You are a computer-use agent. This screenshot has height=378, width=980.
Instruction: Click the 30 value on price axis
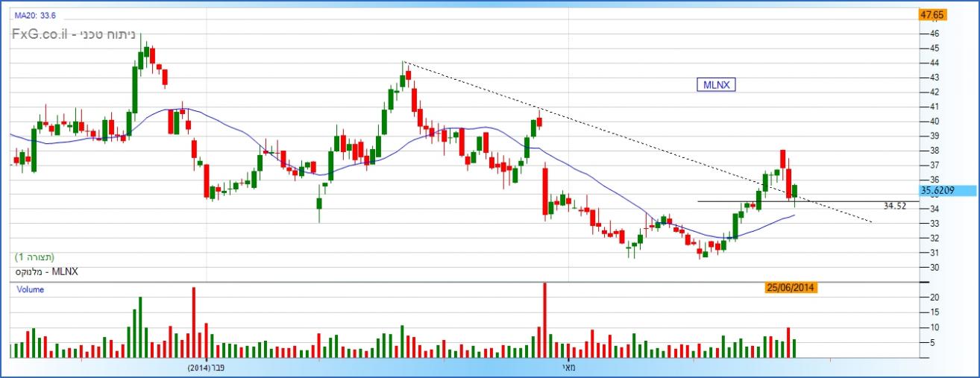pos(934,268)
